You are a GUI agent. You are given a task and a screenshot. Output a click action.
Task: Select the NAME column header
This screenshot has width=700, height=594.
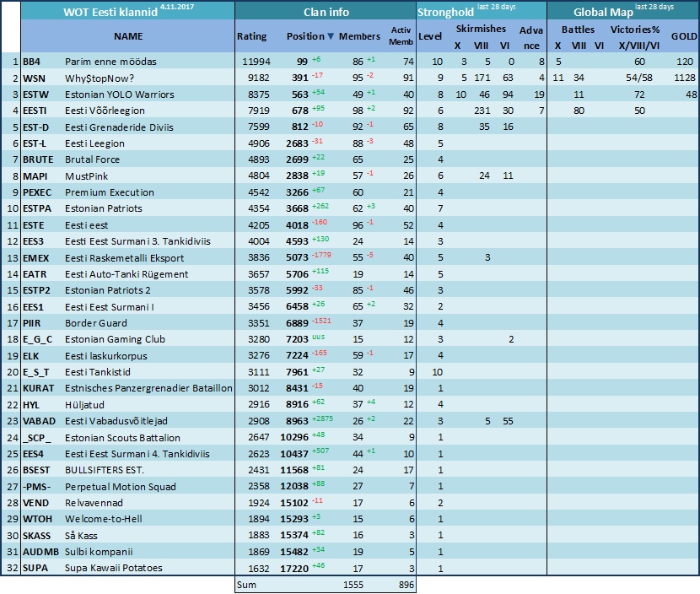pyautogui.click(x=128, y=36)
